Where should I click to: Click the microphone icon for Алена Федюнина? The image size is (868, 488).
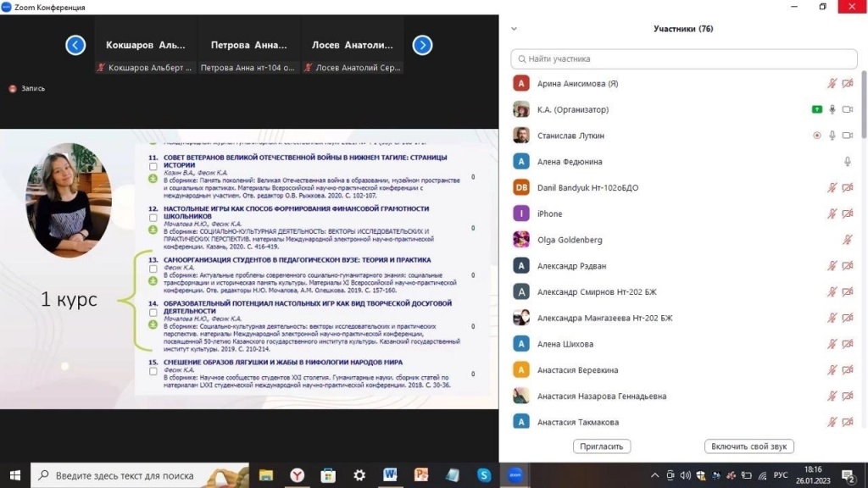(847, 162)
